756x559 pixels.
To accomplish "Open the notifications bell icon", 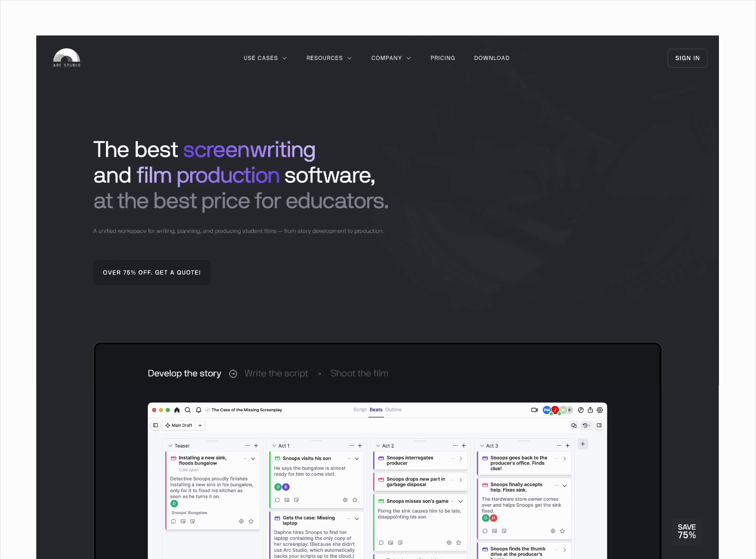I will pyautogui.click(x=198, y=410).
